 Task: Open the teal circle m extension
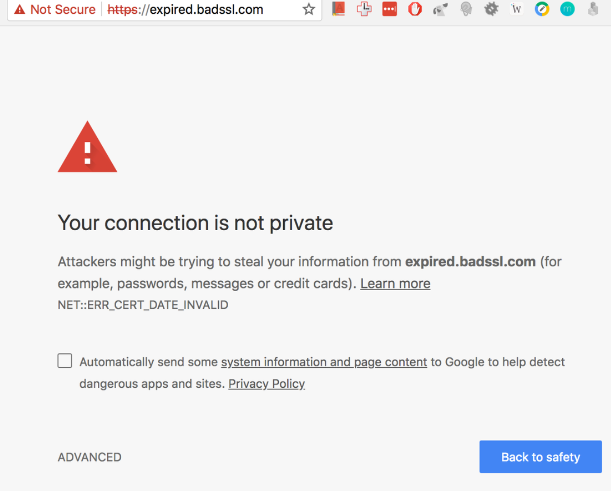tap(567, 9)
